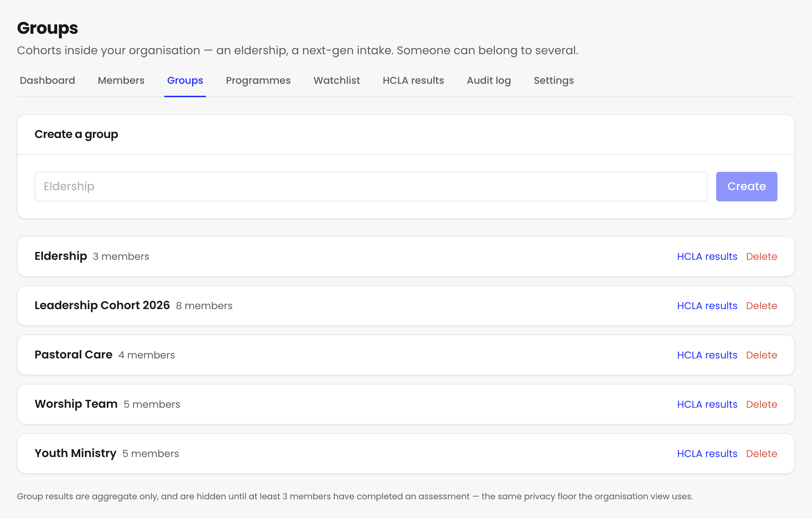Delete the Leadership Cohort 2026 group
The image size is (812, 519).
click(761, 306)
